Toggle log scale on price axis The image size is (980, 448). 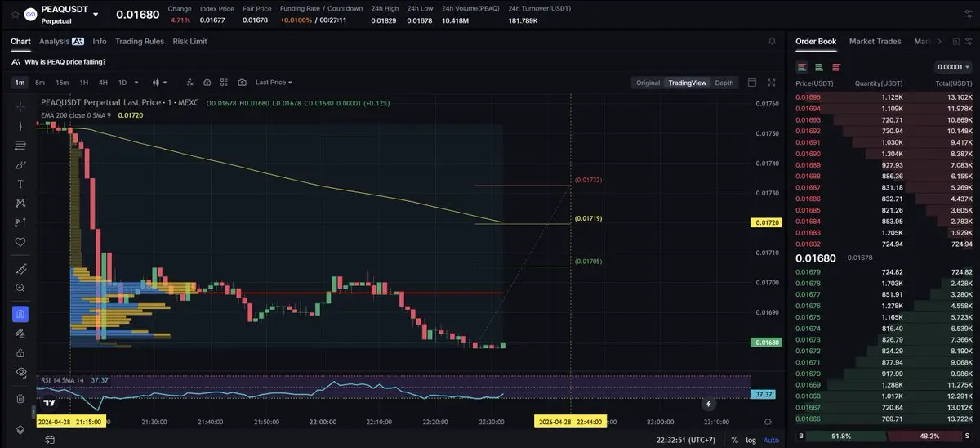(x=751, y=440)
